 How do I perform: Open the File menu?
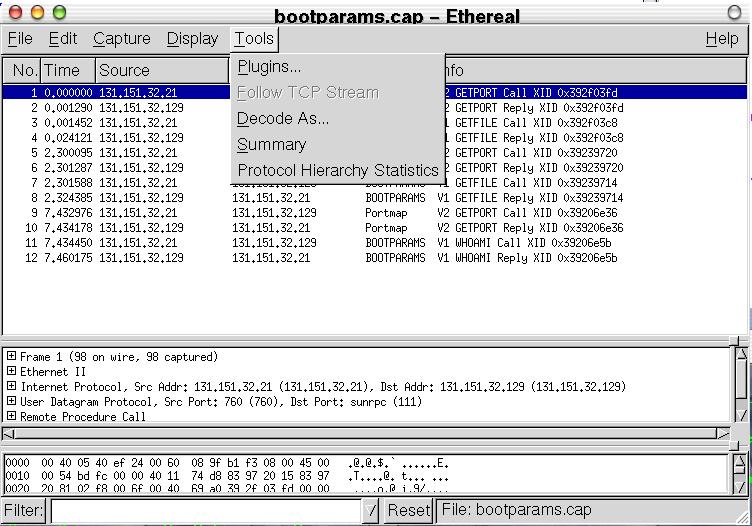pyautogui.click(x=20, y=38)
